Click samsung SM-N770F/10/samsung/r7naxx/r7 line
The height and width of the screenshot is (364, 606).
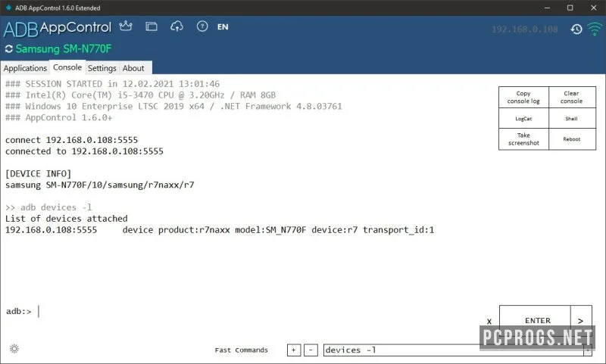(100, 185)
